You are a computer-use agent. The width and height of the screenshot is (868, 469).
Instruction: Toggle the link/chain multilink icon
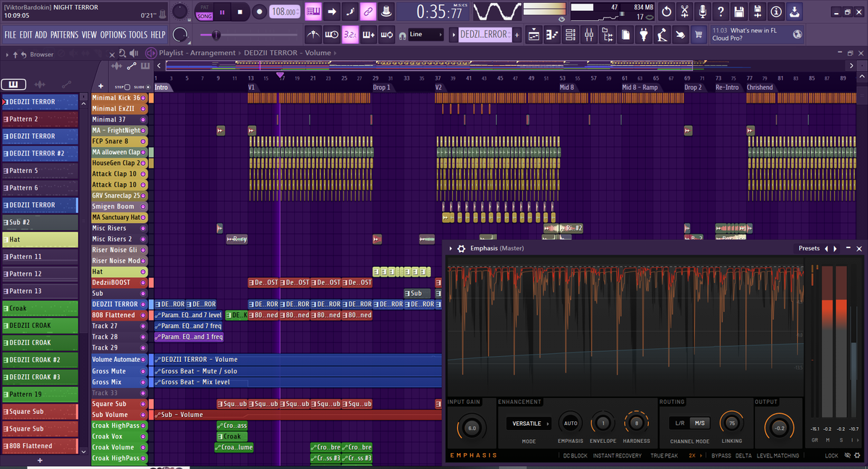(x=367, y=12)
